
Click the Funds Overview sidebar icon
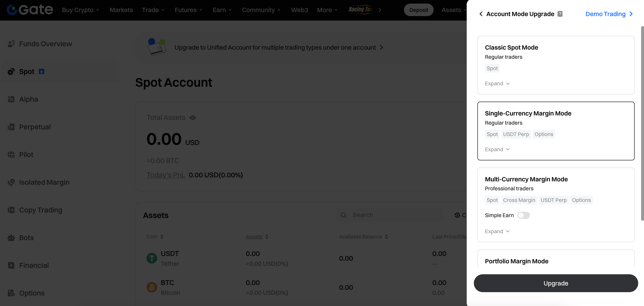pyautogui.click(x=11, y=44)
